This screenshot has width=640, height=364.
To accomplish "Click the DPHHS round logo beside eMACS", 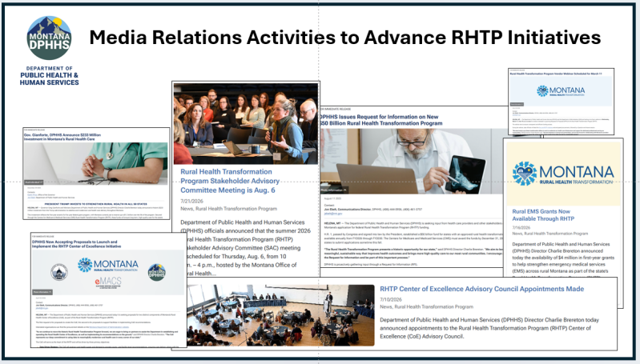I will 157,272.
